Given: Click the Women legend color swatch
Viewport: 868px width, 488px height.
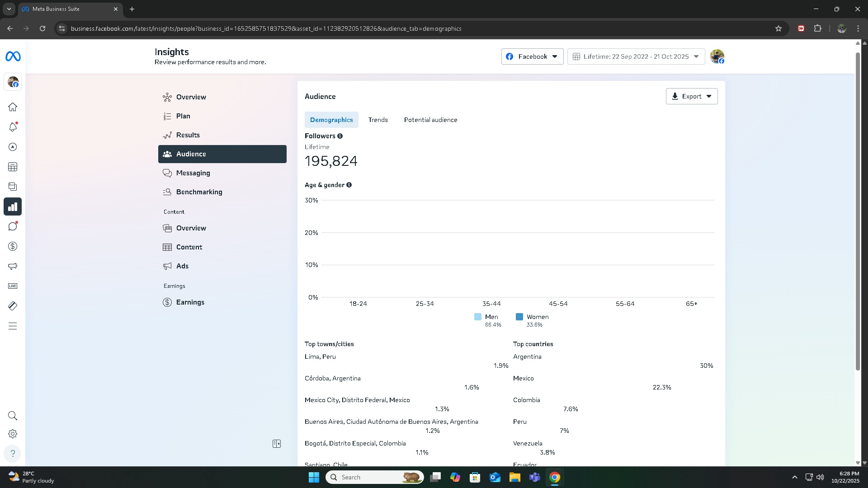Looking at the screenshot, I should click(519, 317).
